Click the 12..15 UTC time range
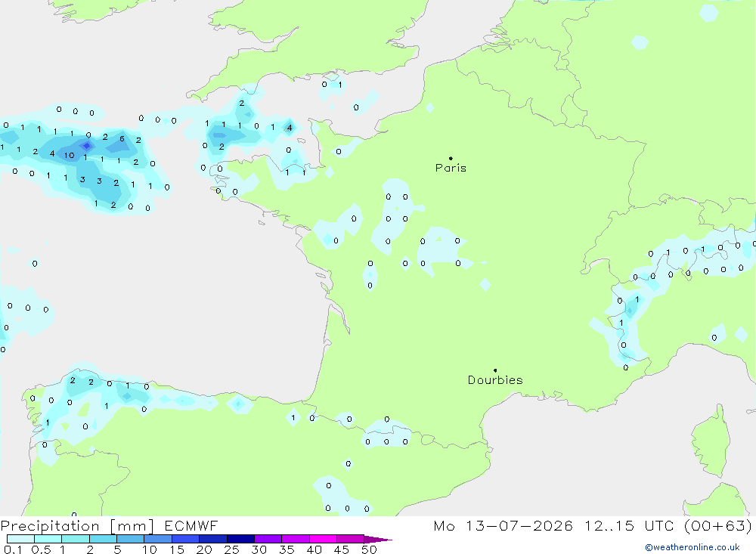Viewport: 756px width, 554px height. 629,526
